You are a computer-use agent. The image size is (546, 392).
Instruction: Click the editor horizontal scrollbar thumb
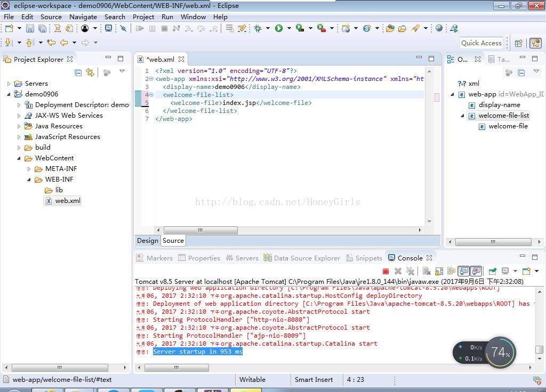(200, 230)
